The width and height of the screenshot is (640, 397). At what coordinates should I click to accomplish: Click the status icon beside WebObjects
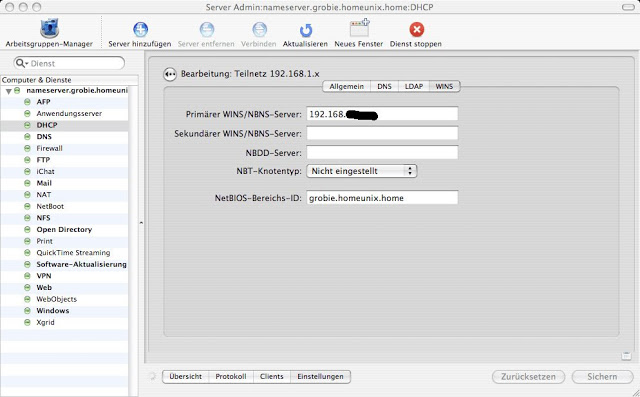(x=27, y=299)
